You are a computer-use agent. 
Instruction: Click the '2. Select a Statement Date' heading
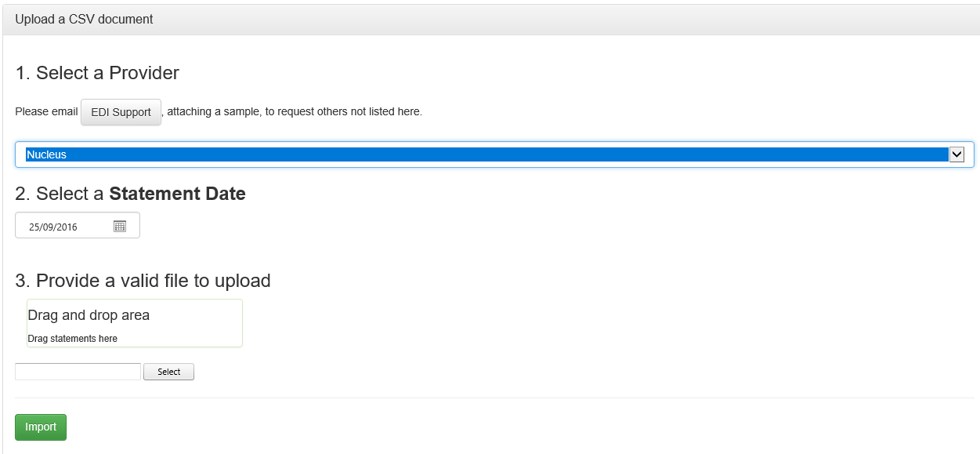point(130,194)
